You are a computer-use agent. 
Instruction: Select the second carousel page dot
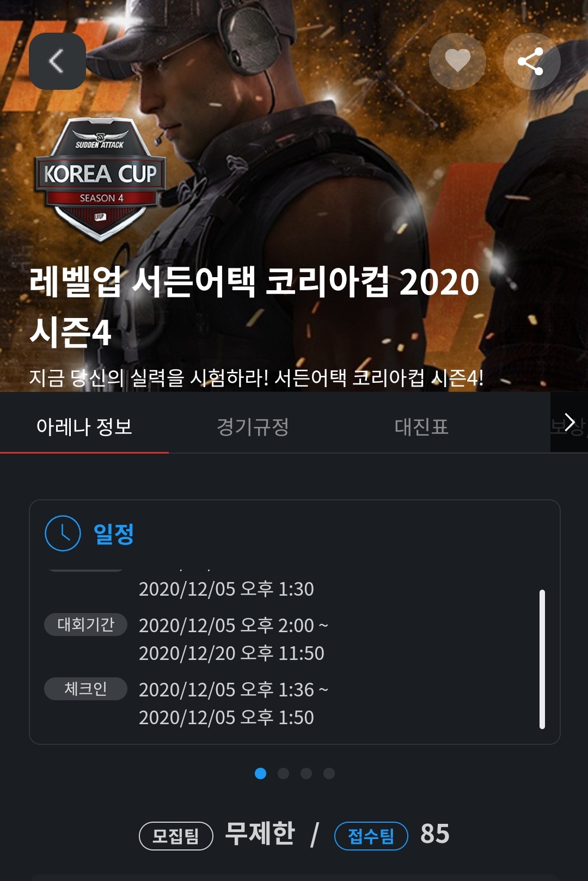pos(284,773)
